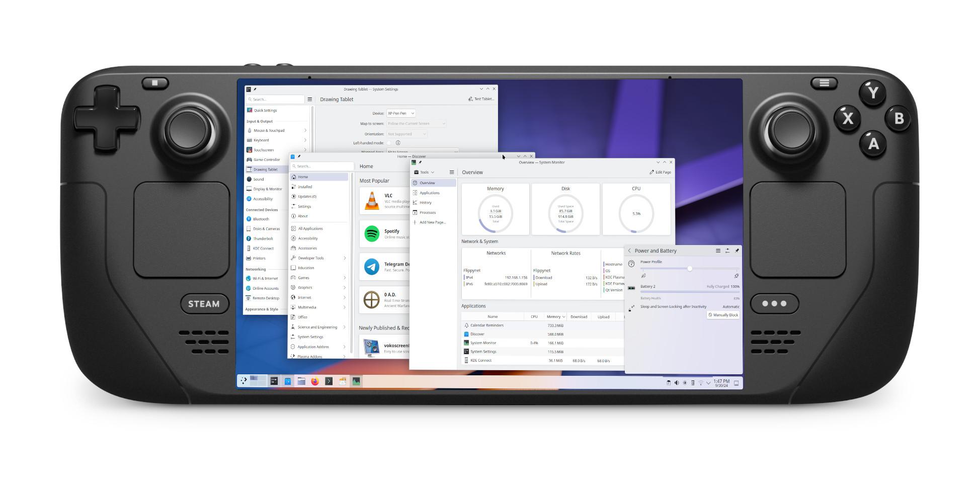Launch the terminal from the taskbar
The image size is (980, 490).
329,381
